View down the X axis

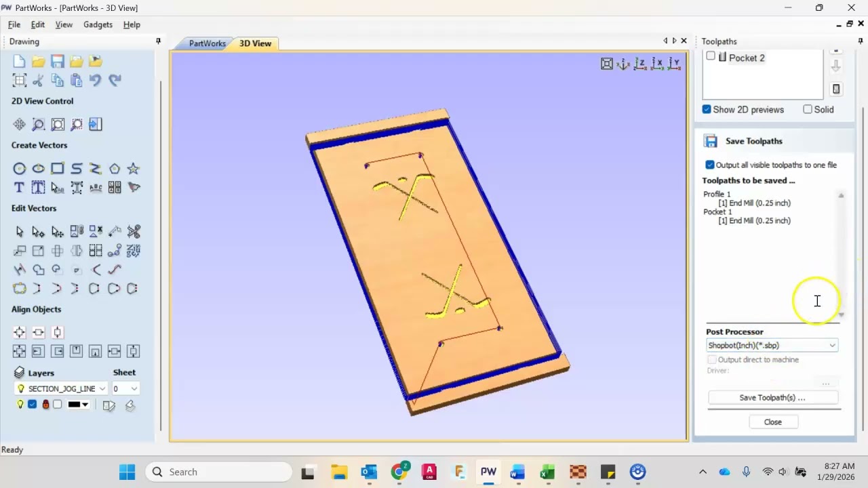(657, 64)
